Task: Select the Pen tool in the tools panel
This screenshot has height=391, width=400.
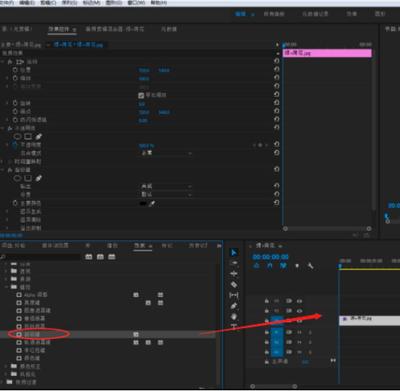Action: click(234, 306)
